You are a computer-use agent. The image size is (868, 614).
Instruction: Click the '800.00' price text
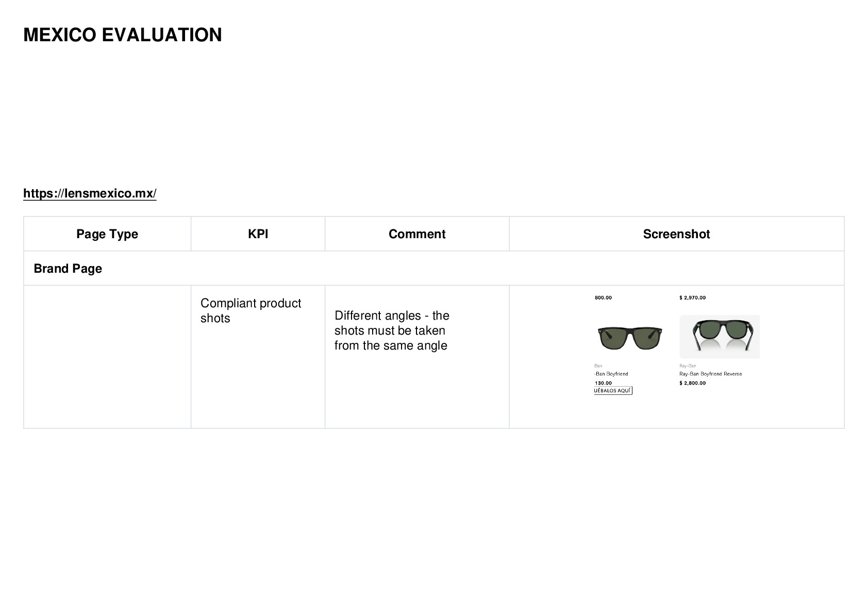[x=603, y=297]
